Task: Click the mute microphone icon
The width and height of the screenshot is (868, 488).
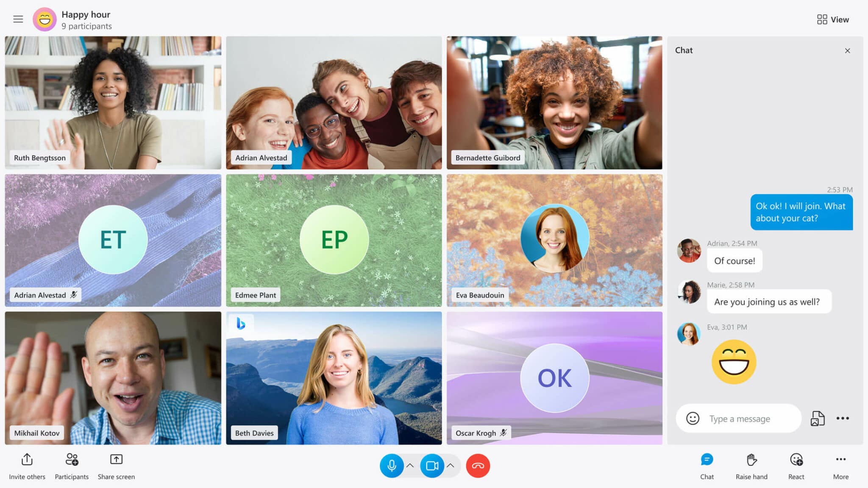Action: point(391,465)
